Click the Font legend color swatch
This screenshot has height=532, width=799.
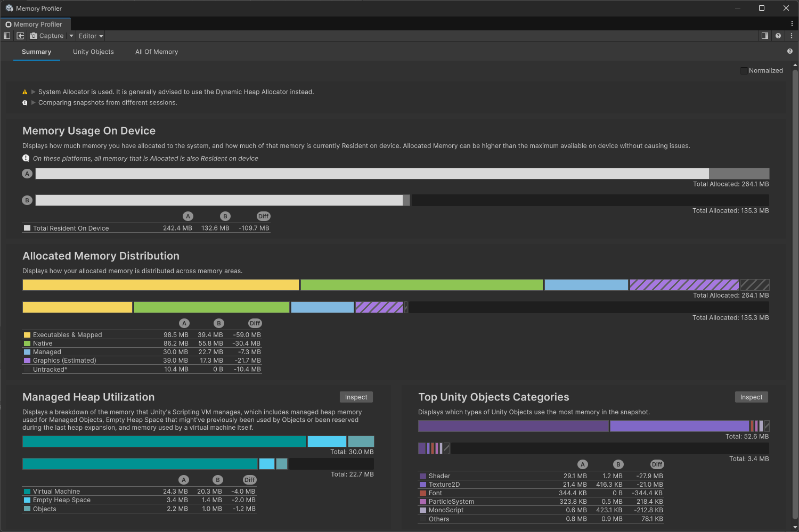[x=423, y=493]
